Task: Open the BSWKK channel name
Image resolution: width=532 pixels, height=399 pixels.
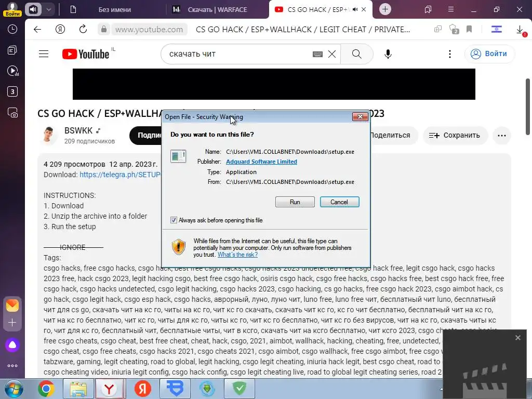Action: point(78,130)
